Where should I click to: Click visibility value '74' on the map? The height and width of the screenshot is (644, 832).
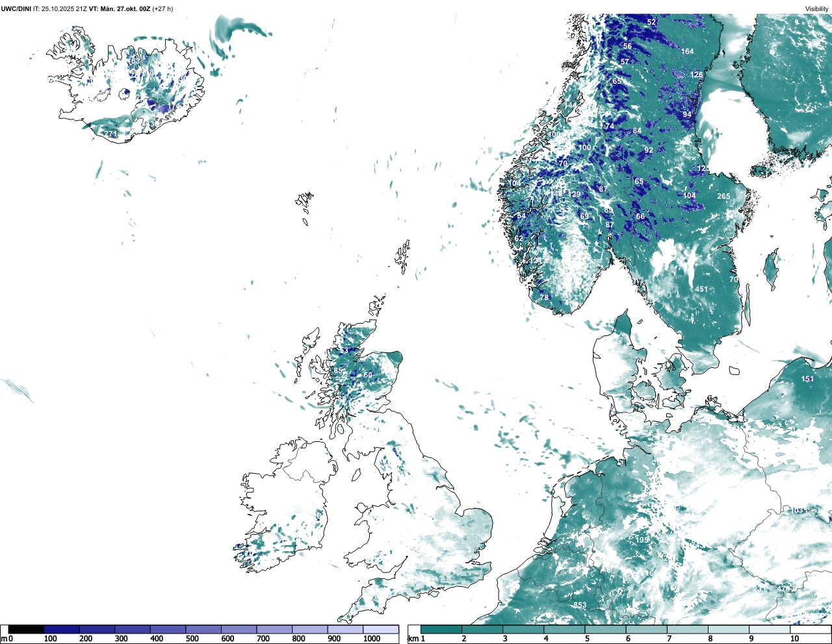(x=610, y=126)
